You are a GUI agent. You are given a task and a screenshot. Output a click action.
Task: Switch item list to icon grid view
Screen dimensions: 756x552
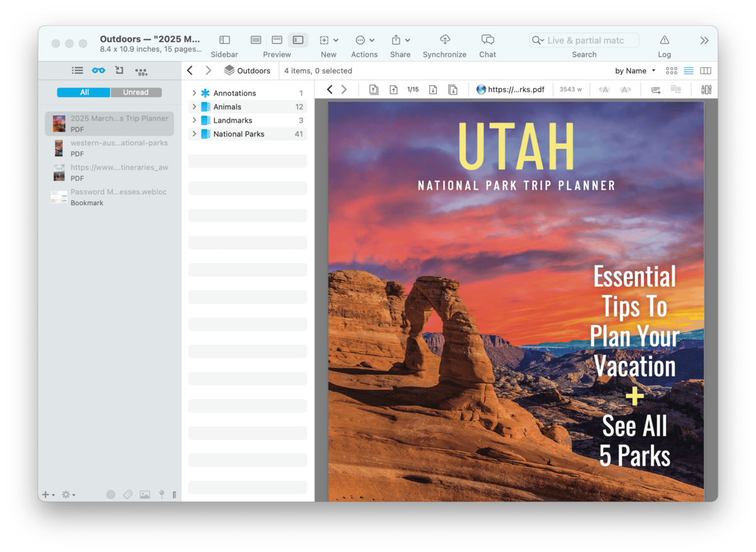pos(672,71)
